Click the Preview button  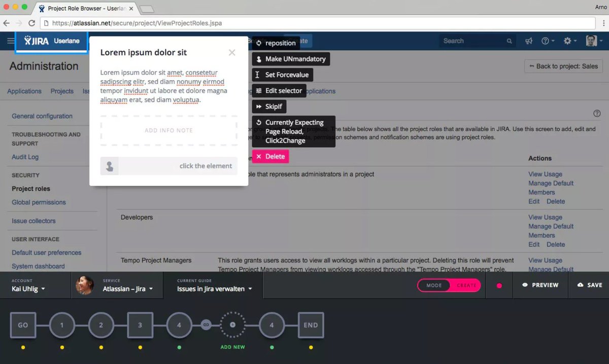pyautogui.click(x=540, y=285)
